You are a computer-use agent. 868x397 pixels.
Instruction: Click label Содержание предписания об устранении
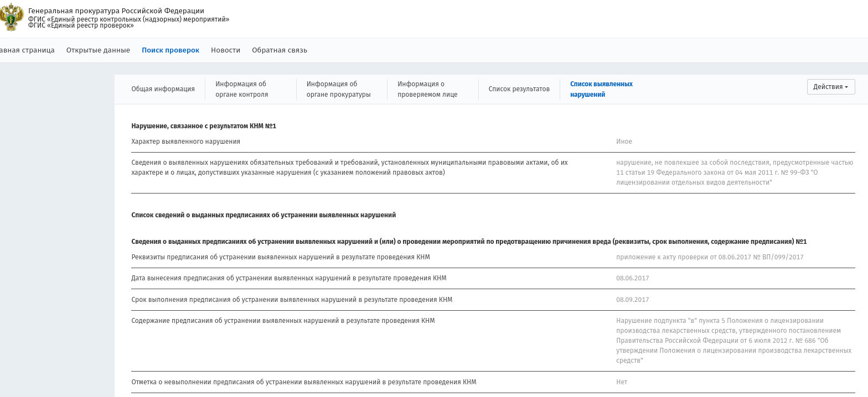pos(283,321)
